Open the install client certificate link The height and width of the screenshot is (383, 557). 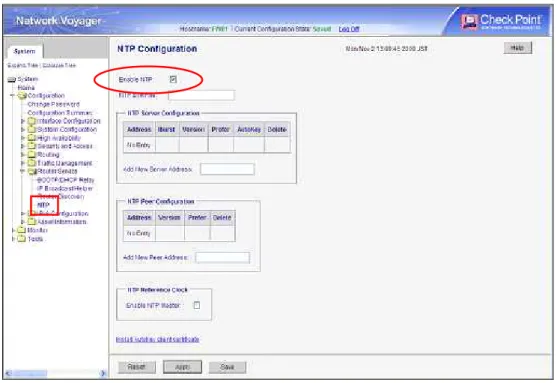tap(158, 339)
